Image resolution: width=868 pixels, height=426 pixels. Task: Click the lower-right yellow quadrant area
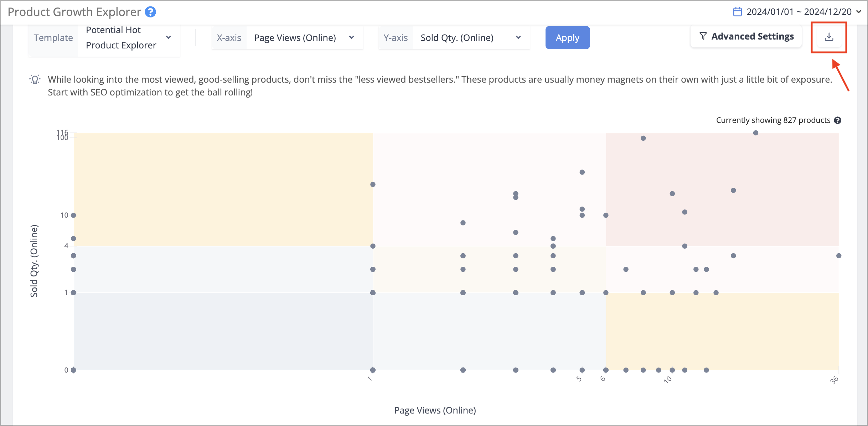point(722,331)
